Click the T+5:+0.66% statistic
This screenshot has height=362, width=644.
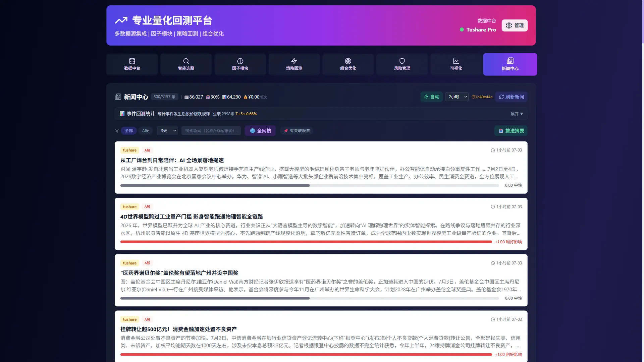click(x=246, y=114)
